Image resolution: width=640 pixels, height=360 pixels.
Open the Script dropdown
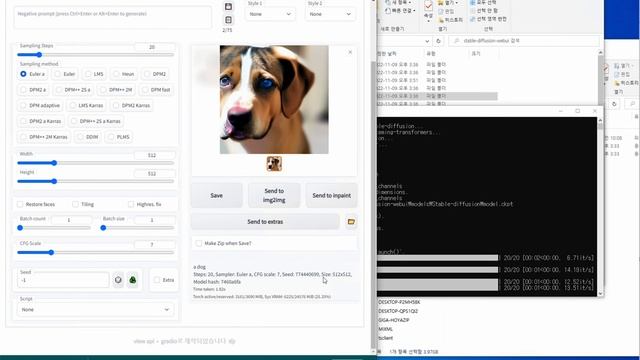point(96,309)
